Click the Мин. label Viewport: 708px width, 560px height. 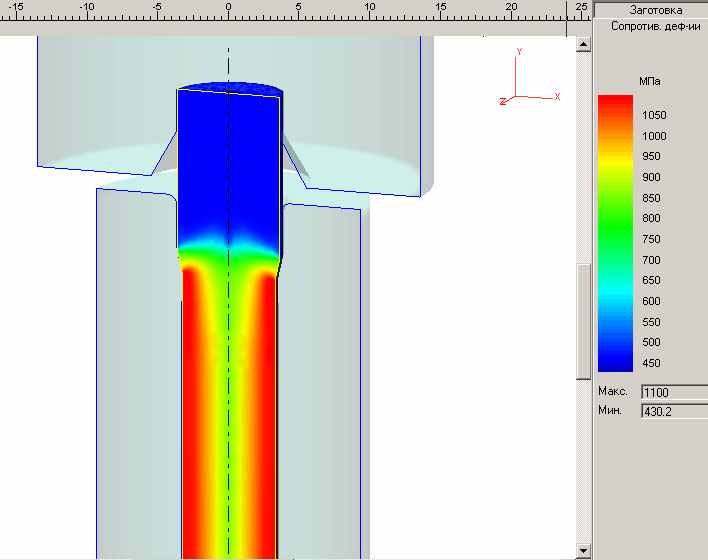click(610, 411)
